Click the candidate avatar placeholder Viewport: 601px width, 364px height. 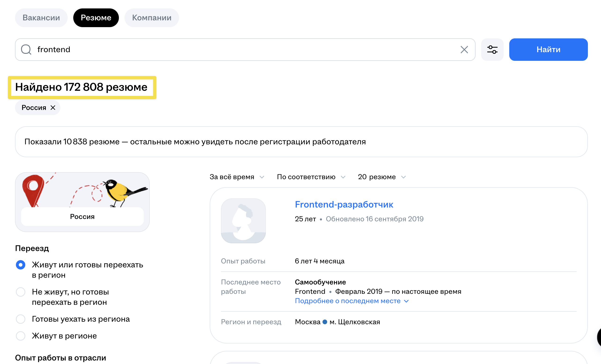243,221
